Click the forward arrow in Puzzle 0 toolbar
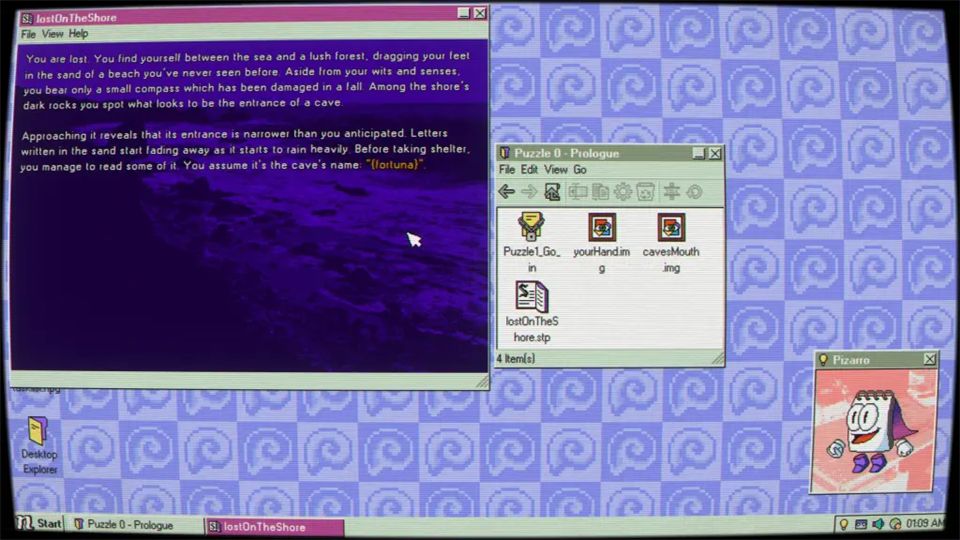Image resolution: width=960 pixels, height=540 pixels. click(529, 192)
